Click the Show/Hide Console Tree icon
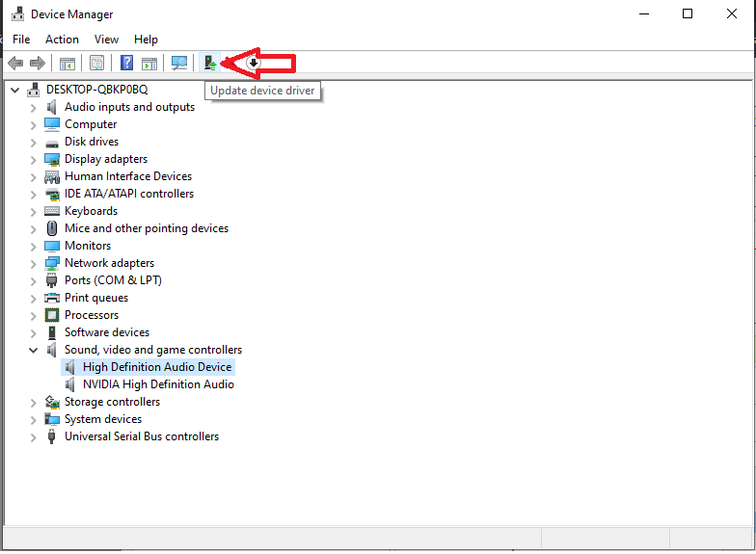756x554 pixels. pos(67,64)
